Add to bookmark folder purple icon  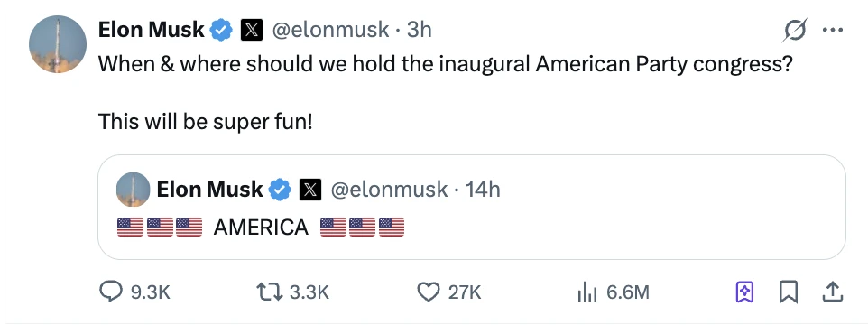tap(744, 292)
